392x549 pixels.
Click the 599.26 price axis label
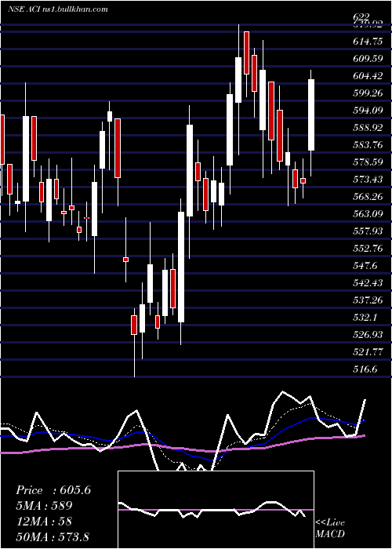pos(368,93)
